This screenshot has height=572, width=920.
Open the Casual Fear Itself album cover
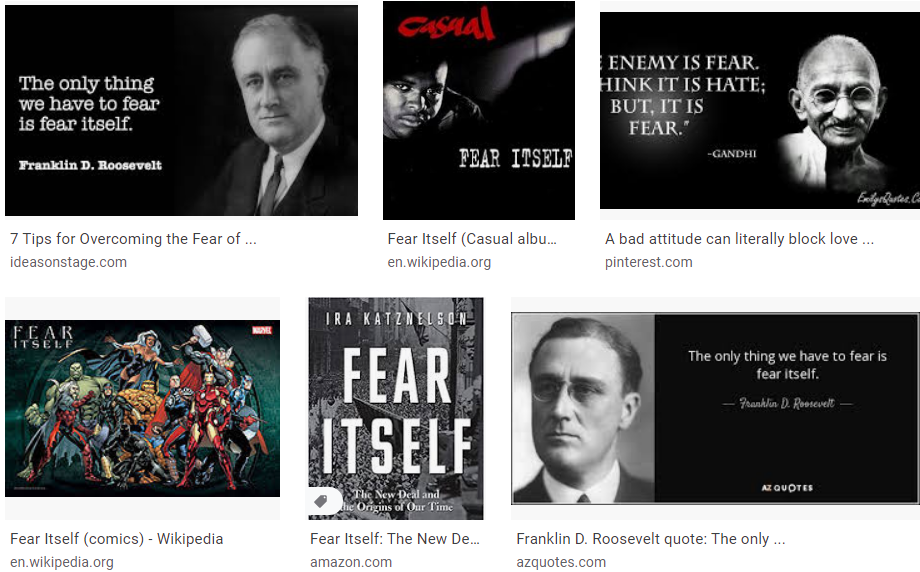coord(479,110)
